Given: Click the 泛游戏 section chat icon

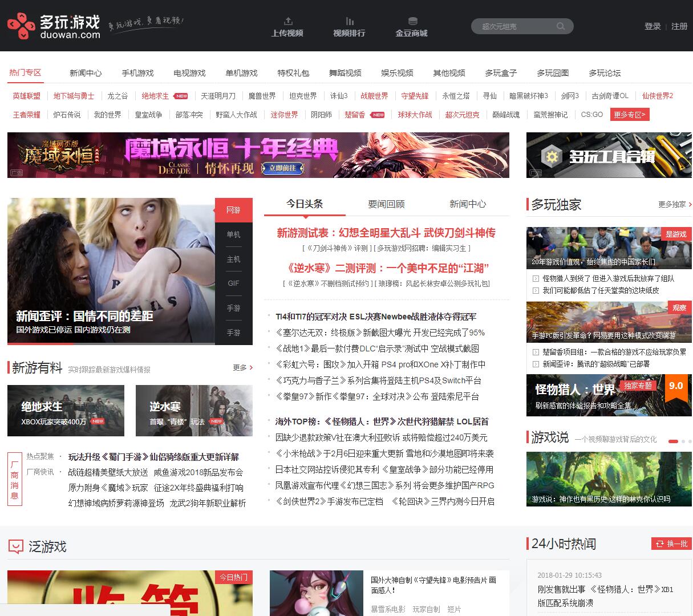Looking at the screenshot, I should (x=16, y=547).
